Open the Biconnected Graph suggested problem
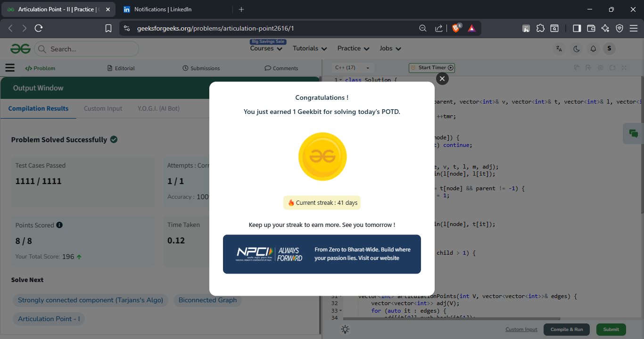This screenshot has width=644, height=339. pos(207,300)
